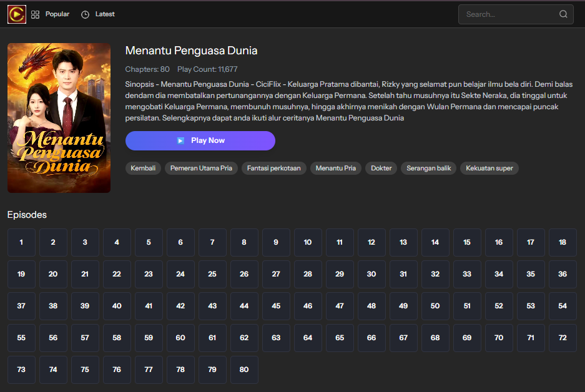Click the site logo icon
The height and width of the screenshot is (392, 585).
coord(17,14)
